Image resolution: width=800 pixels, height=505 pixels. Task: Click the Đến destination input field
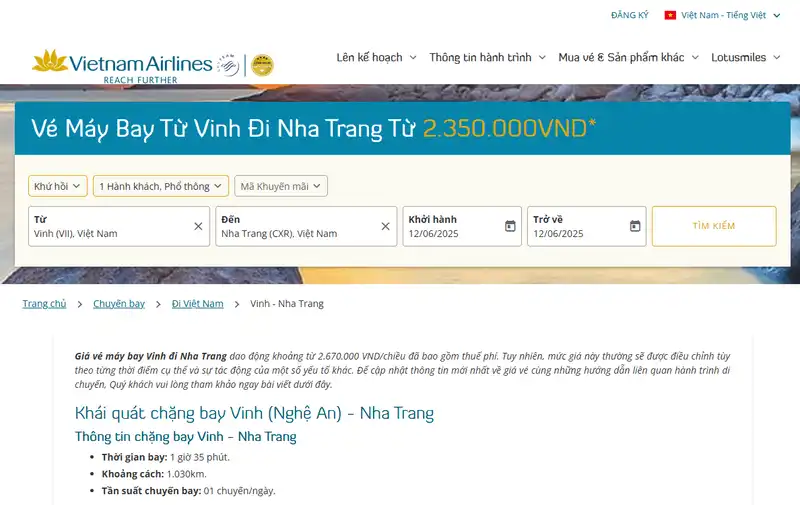306,226
